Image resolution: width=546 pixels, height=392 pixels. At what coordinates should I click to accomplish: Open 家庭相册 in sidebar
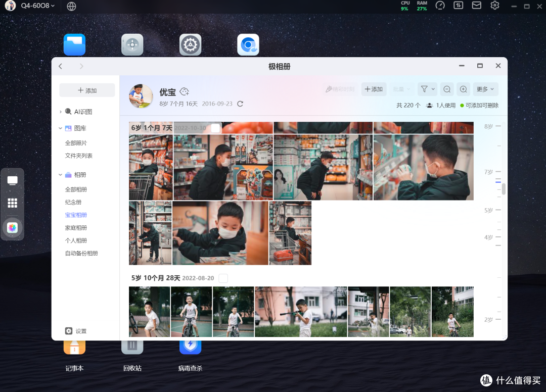tap(76, 228)
